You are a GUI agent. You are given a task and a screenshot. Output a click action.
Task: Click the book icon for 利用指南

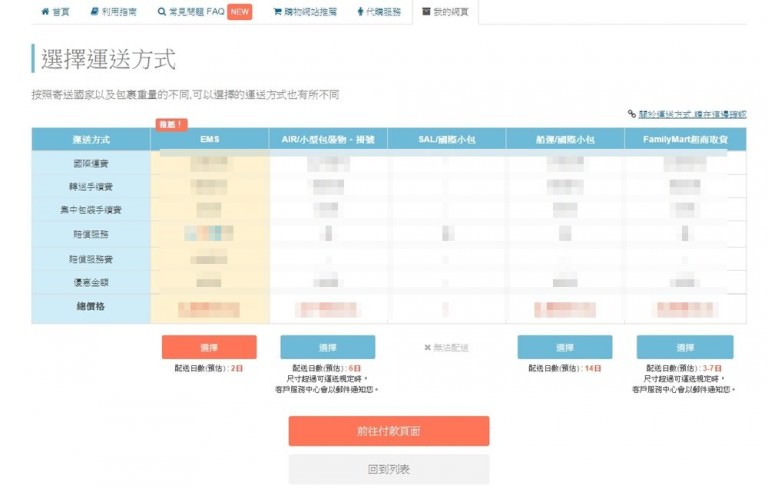[x=94, y=12]
